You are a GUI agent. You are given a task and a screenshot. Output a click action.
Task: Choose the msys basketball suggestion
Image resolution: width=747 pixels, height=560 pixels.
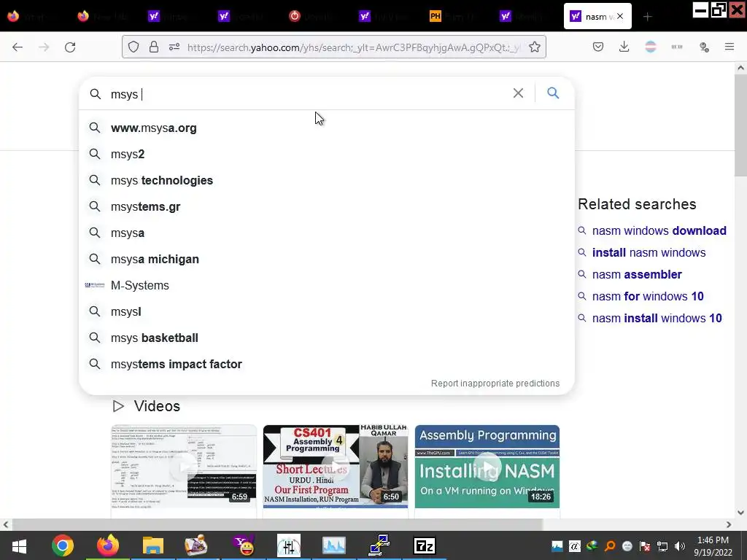(x=326, y=338)
